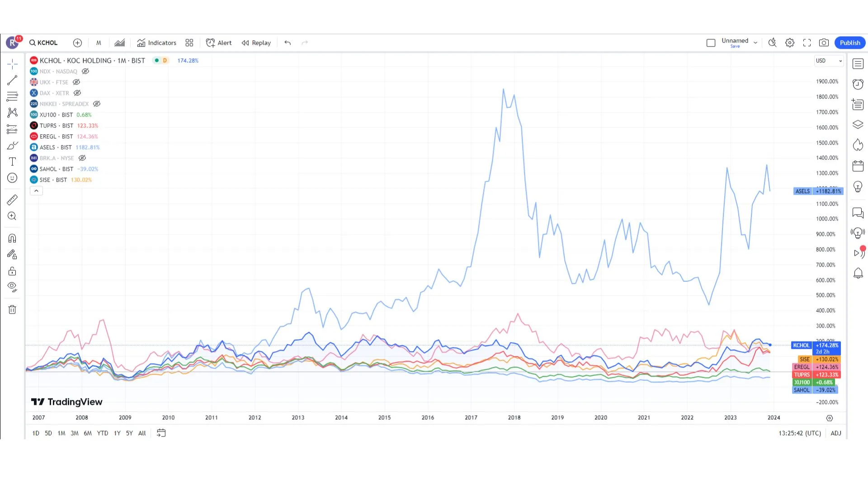Open quick search icon
Screen dimensions: 868x488
(x=772, y=43)
